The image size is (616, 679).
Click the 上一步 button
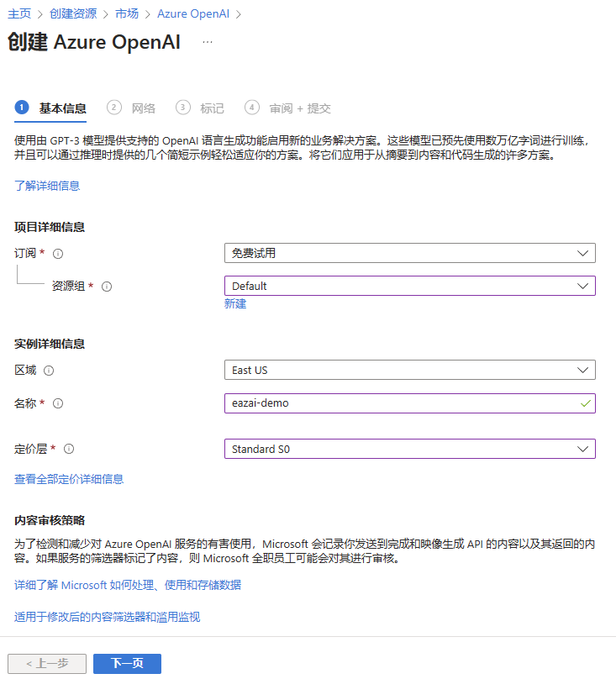coord(47,664)
